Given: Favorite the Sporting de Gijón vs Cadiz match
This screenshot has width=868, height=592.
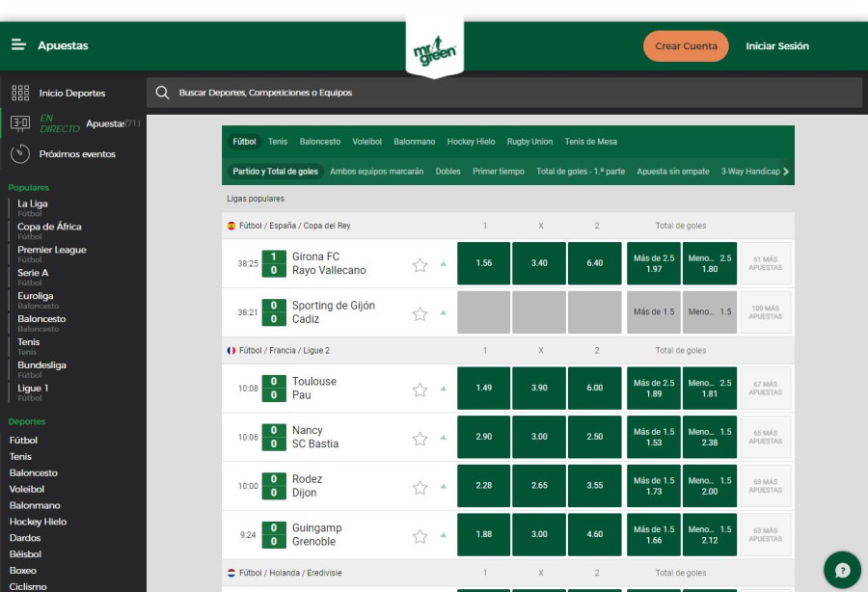Looking at the screenshot, I should [x=420, y=313].
